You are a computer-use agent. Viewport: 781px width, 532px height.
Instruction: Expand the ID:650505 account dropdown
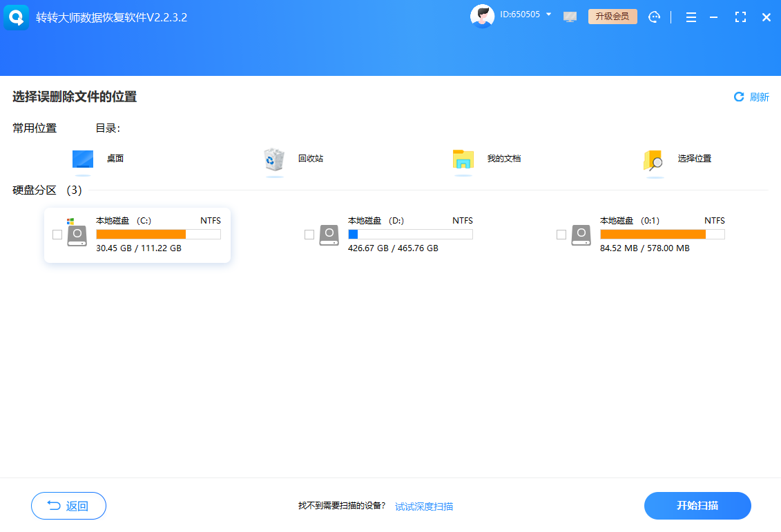click(549, 14)
